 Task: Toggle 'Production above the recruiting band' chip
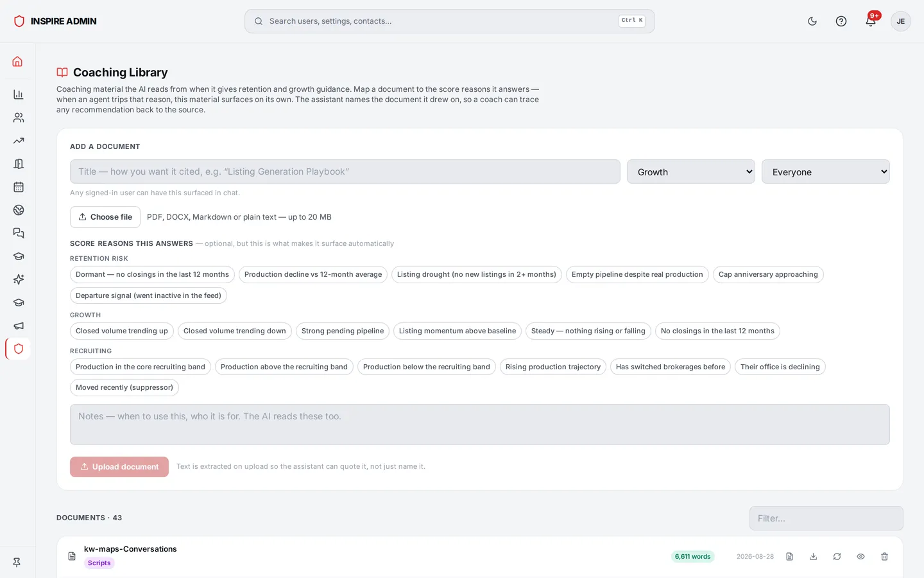[x=284, y=367]
